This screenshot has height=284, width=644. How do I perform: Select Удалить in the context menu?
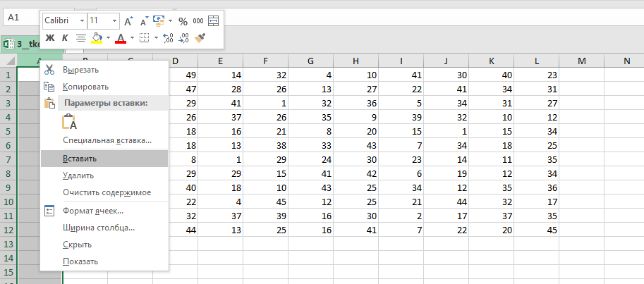[78, 175]
